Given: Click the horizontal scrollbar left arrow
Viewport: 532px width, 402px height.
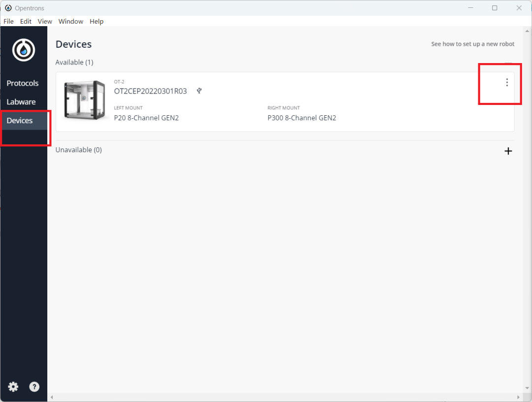Looking at the screenshot, I should point(52,397).
